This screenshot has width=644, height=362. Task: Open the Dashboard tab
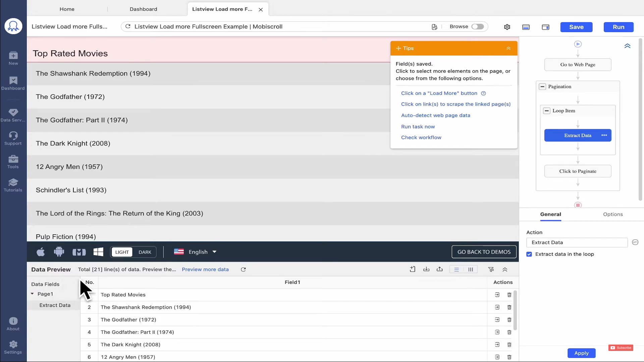(x=143, y=9)
